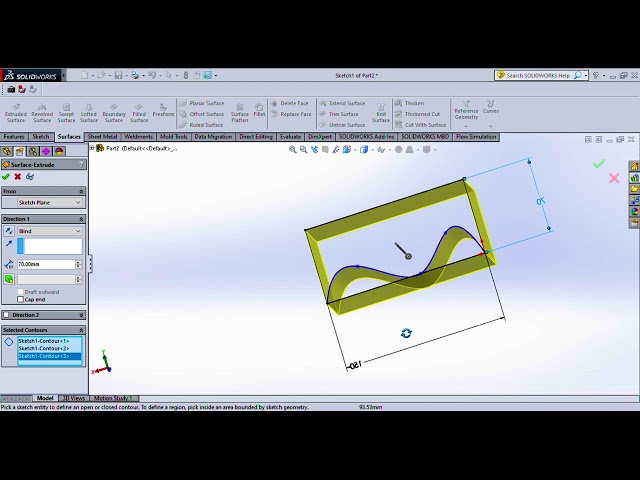This screenshot has width=640, height=480.
Task: Cancel Surface-Extrude with red X in panel
Action: [x=18, y=177]
